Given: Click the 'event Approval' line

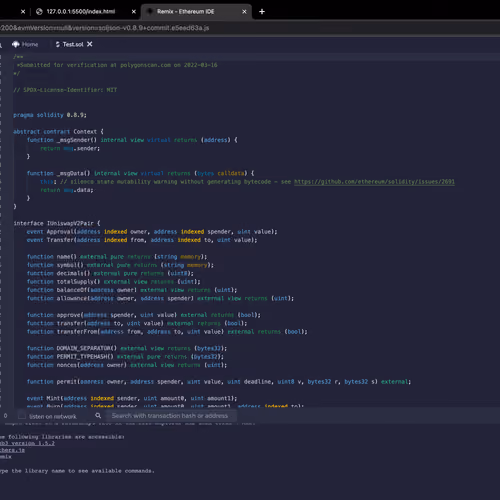Looking at the screenshot, I should point(152,232).
